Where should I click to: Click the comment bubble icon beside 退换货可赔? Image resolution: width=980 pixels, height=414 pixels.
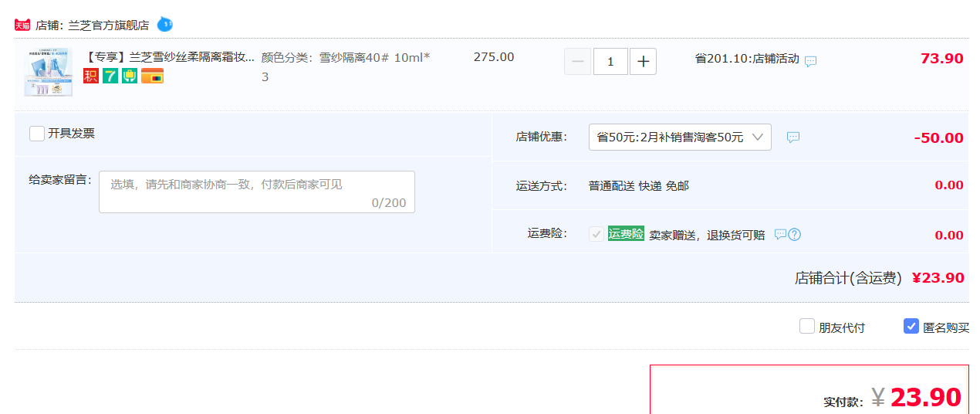coord(780,234)
